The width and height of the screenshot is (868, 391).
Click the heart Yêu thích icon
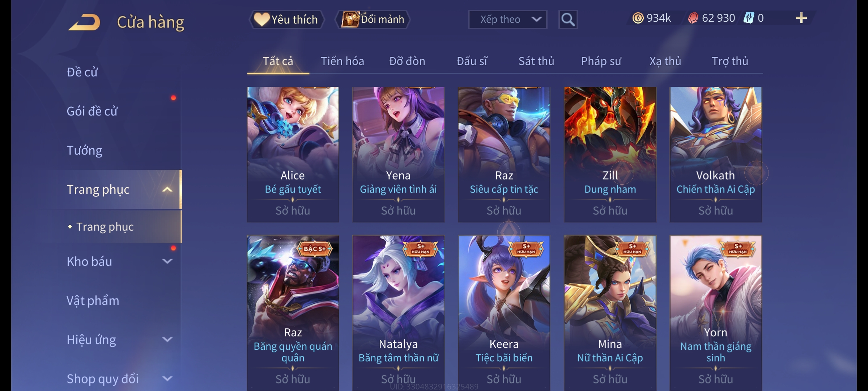pyautogui.click(x=261, y=19)
